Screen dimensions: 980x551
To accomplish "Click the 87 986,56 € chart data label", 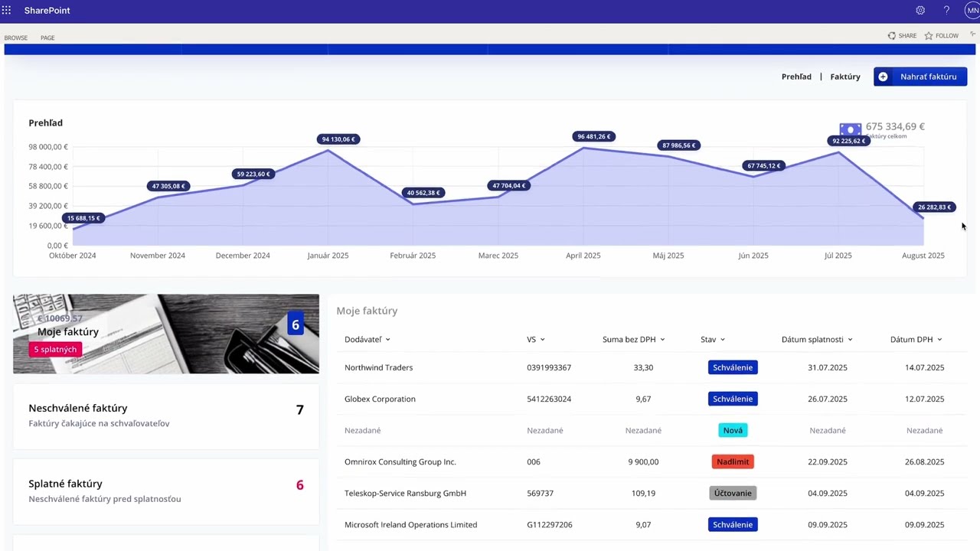I will tap(679, 145).
